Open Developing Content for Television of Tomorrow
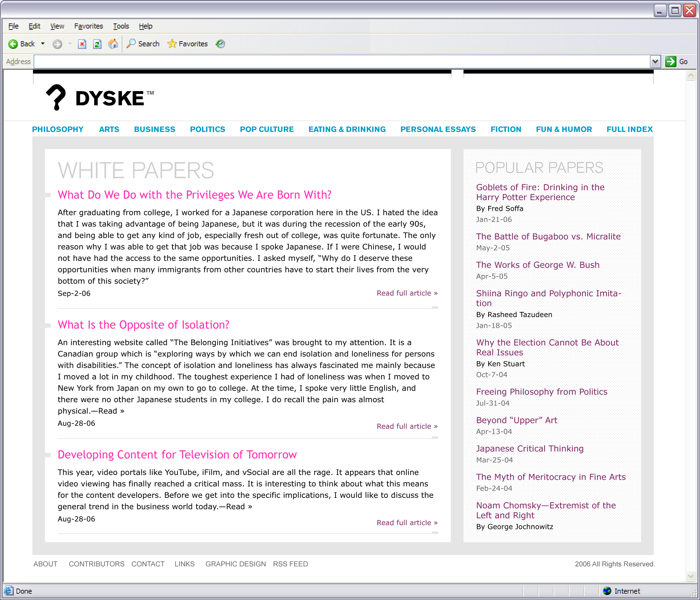The image size is (700, 600). tap(177, 455)
